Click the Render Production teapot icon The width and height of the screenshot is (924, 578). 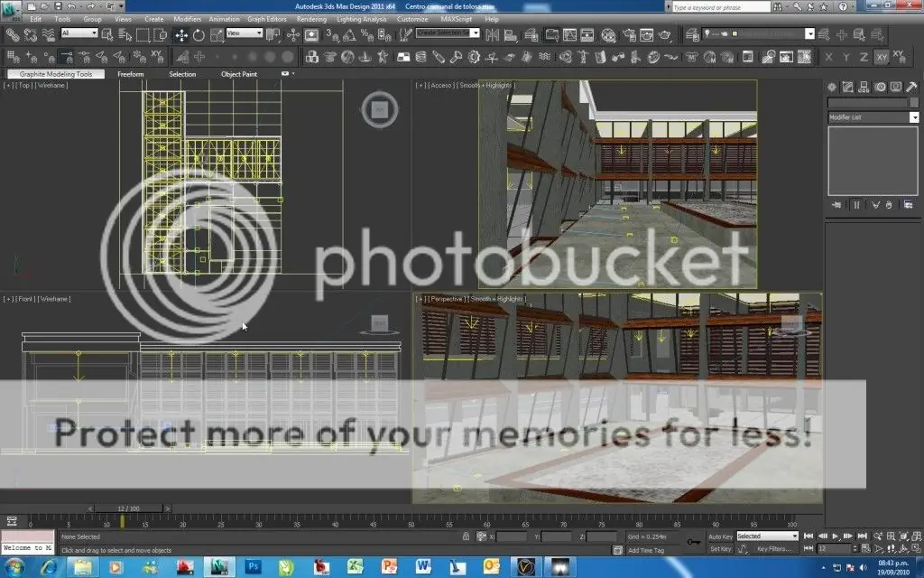[665, 34]
